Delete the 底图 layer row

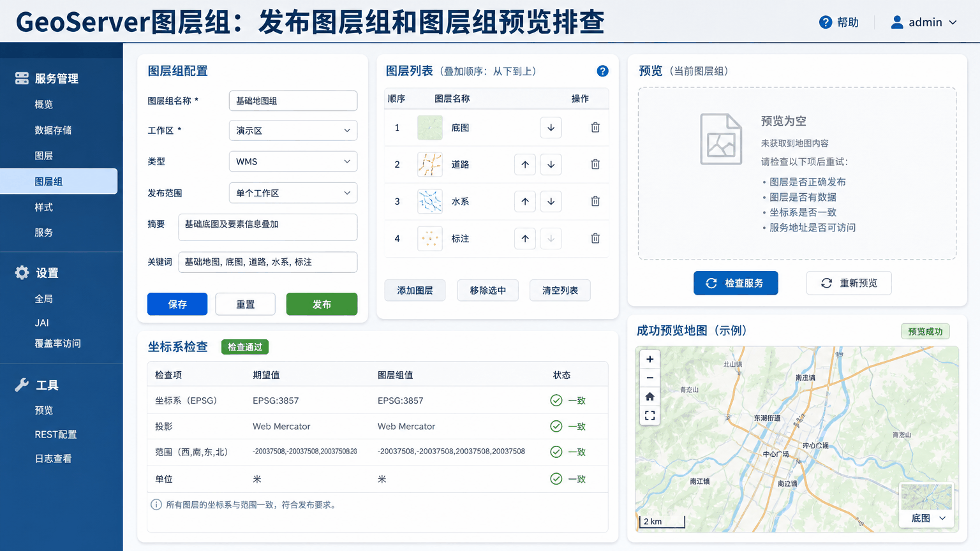595,128
